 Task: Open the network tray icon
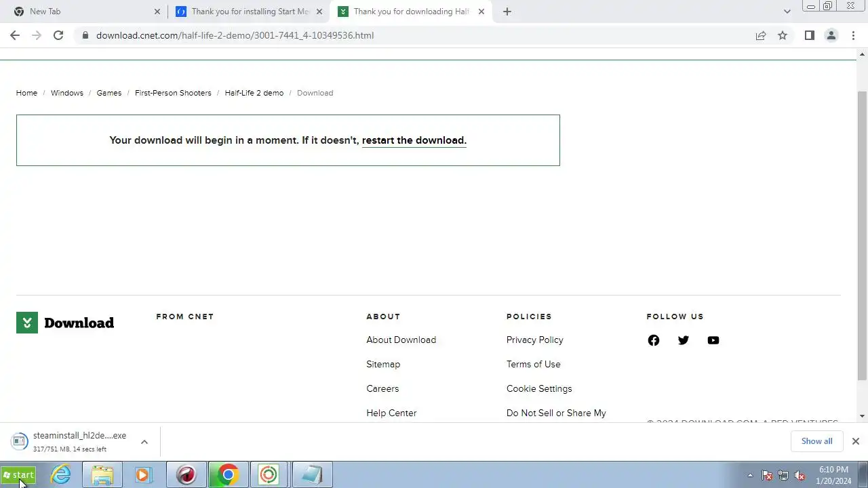pos(783,475)
